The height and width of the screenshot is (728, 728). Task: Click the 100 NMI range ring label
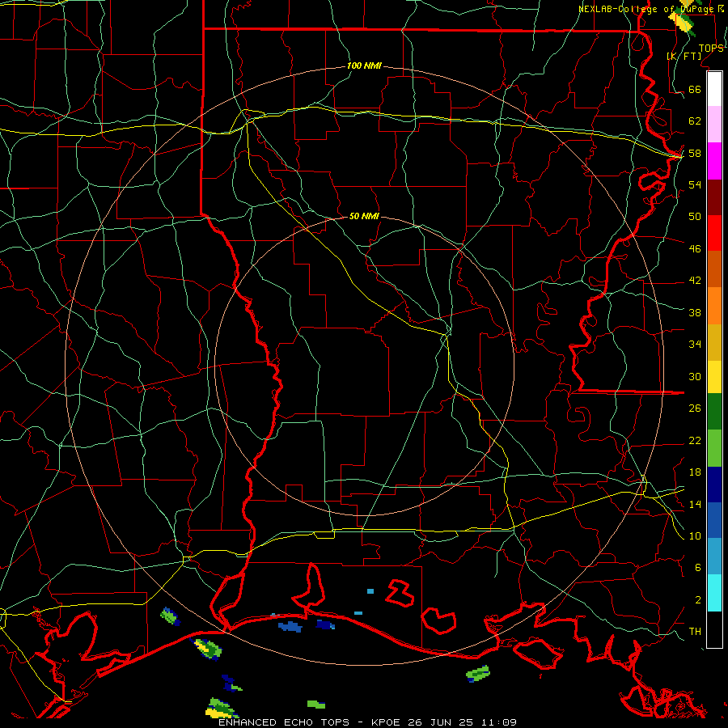(364, 66)
